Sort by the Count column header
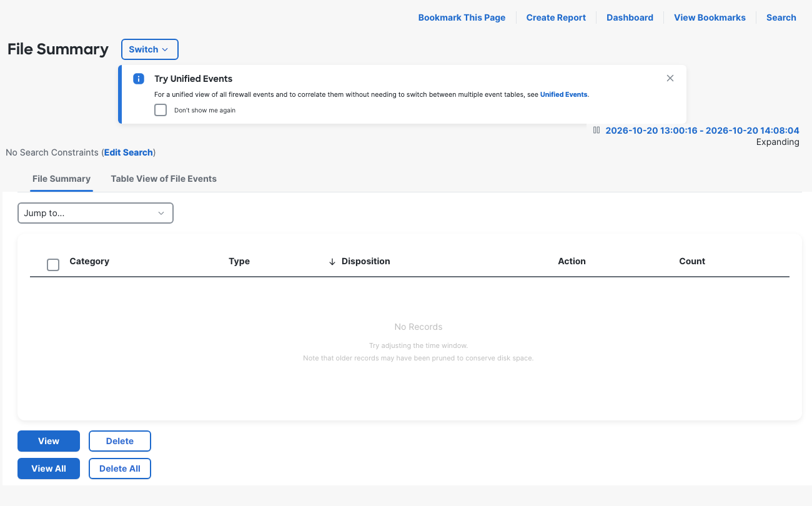Screen dimensions: 812x506 click(692, 261)
